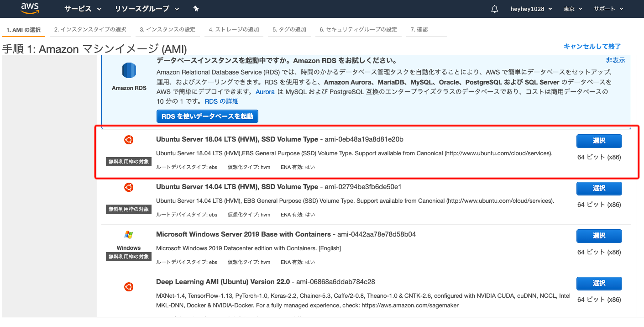Go to 4. ストレージの追加 tab

tap(234, 30)
